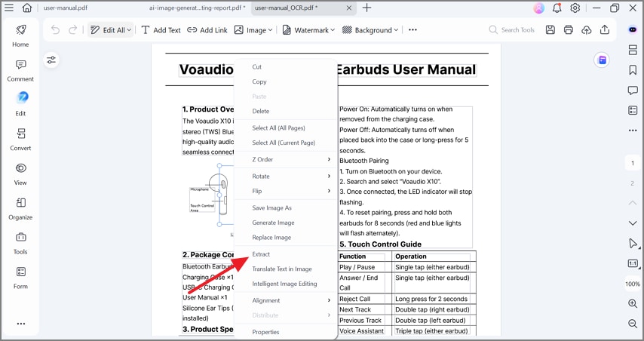Open the notifications bell
Image resolution: width=644 pixels, height=341 pixels.
[557, 8]
